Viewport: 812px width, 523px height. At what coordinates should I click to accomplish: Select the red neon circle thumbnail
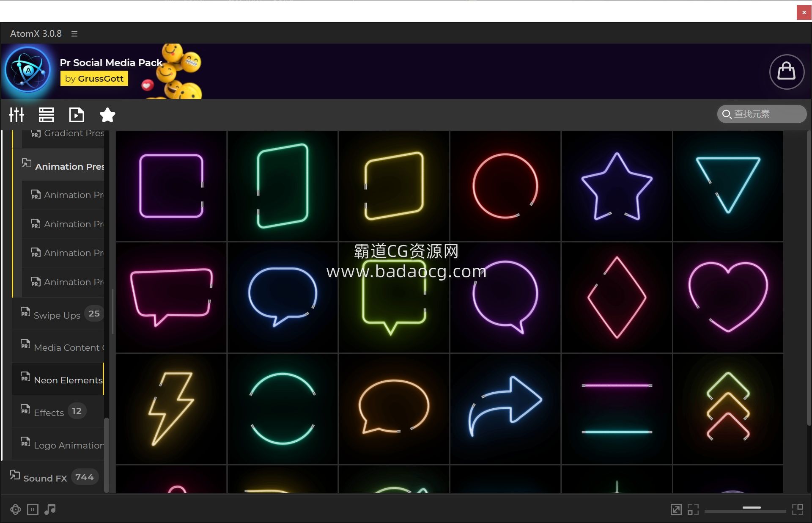tap(505, 186)
